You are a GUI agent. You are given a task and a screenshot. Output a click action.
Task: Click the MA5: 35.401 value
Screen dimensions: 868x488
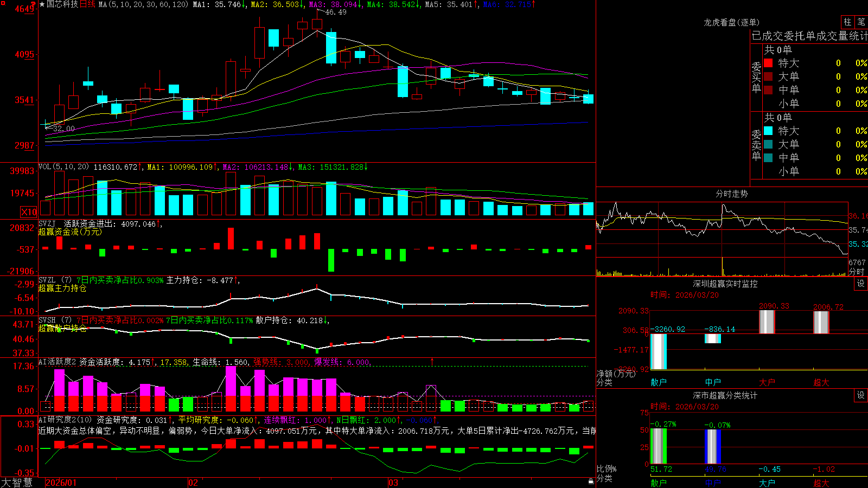[x=449, y=4]
